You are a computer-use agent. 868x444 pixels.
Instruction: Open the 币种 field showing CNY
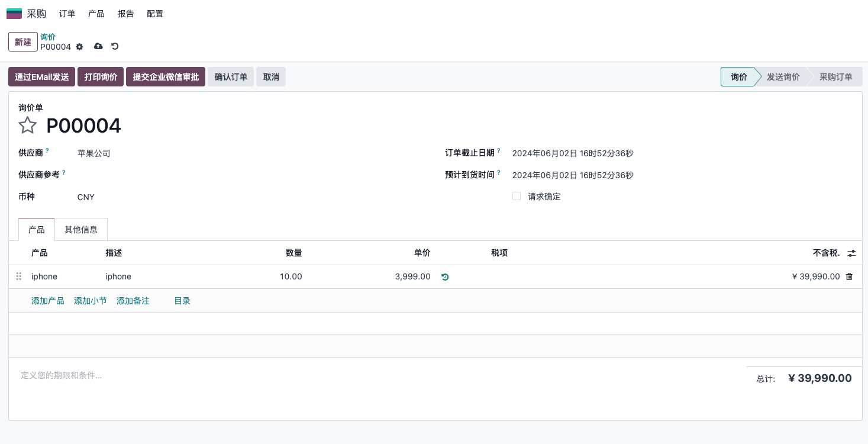pos(250,197)
